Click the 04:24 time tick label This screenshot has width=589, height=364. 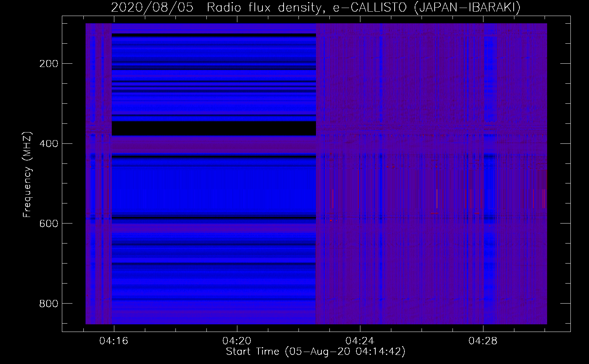tap(360, 341)
